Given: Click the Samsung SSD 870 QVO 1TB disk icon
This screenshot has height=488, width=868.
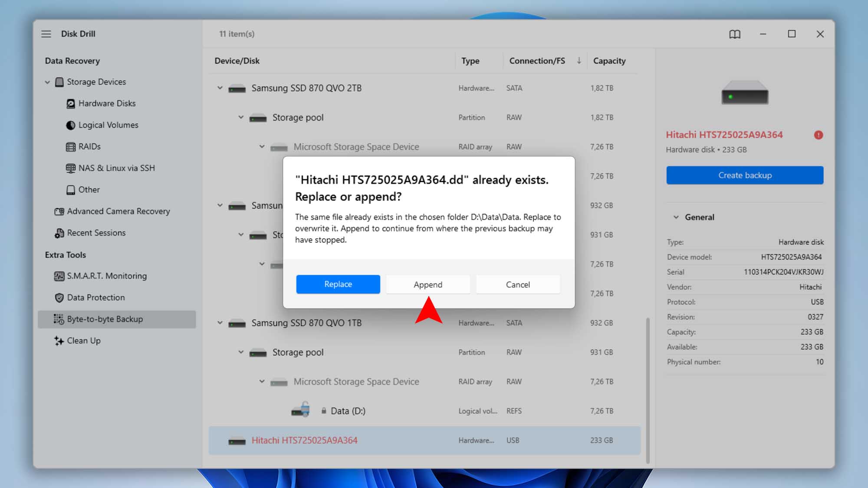Looking at the screenshot, I should (x=237, y=323).
